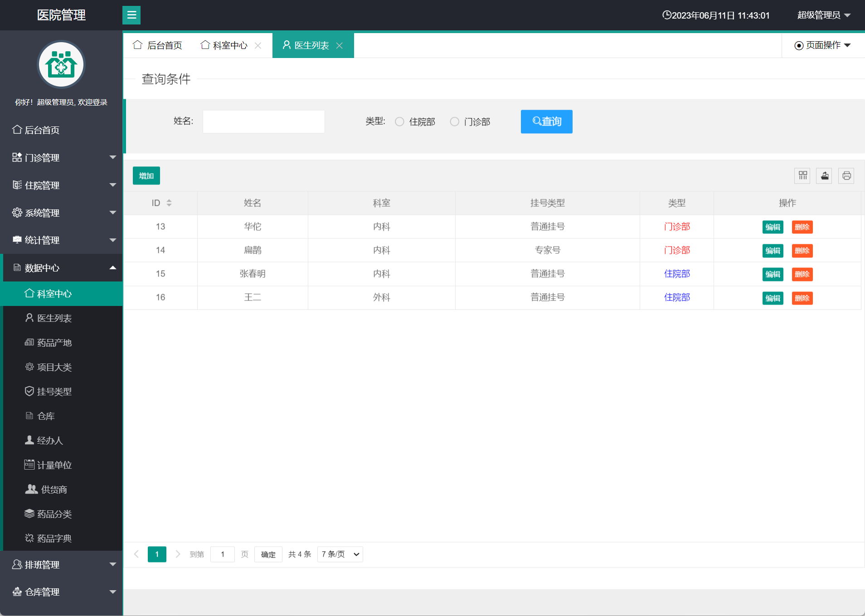
Task: Click the 外科 department cell
Action: 382,297
